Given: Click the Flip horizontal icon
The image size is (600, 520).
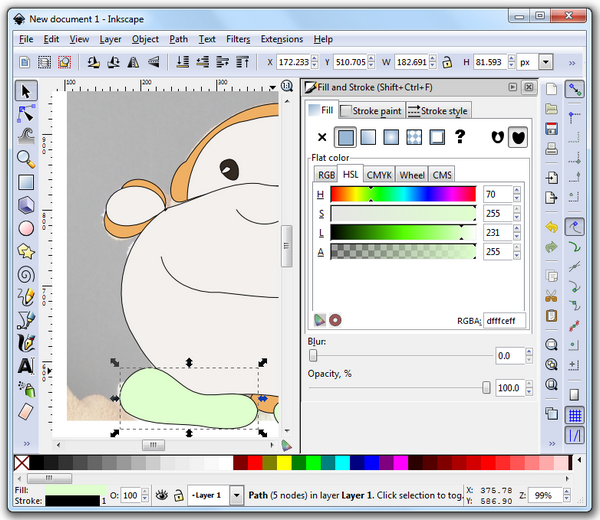Looking at the screenshot, I should coord(133,62).
